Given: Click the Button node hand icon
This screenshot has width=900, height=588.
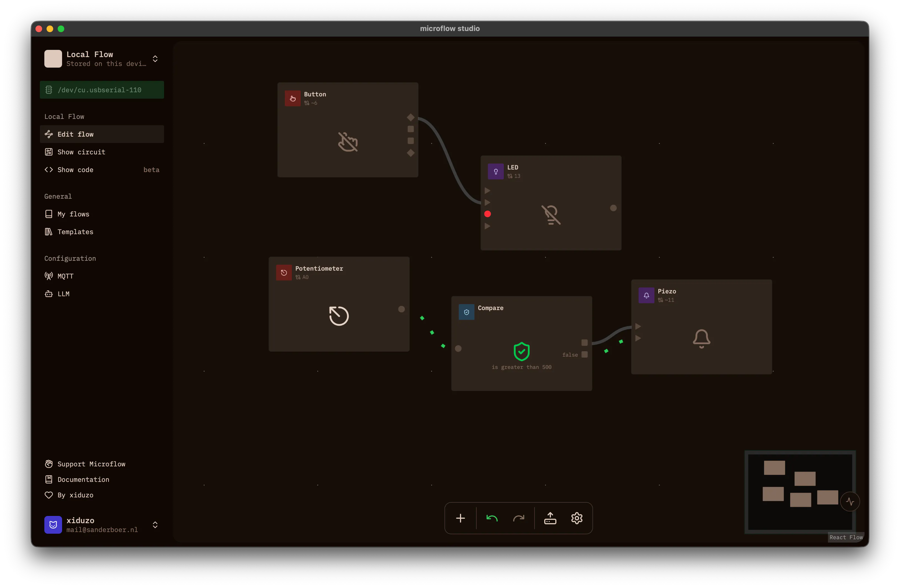Looking at the screenshot, I should click(293, 98).
